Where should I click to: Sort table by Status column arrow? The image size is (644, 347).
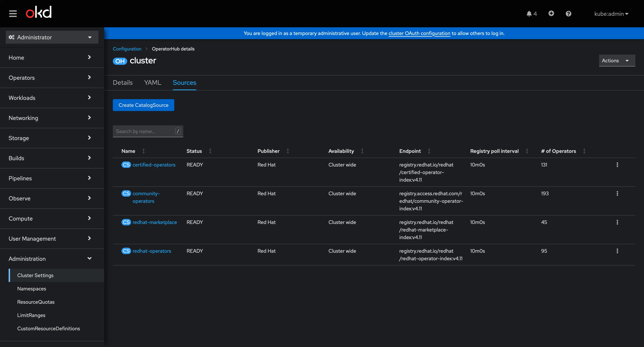[x=210, y=151]
